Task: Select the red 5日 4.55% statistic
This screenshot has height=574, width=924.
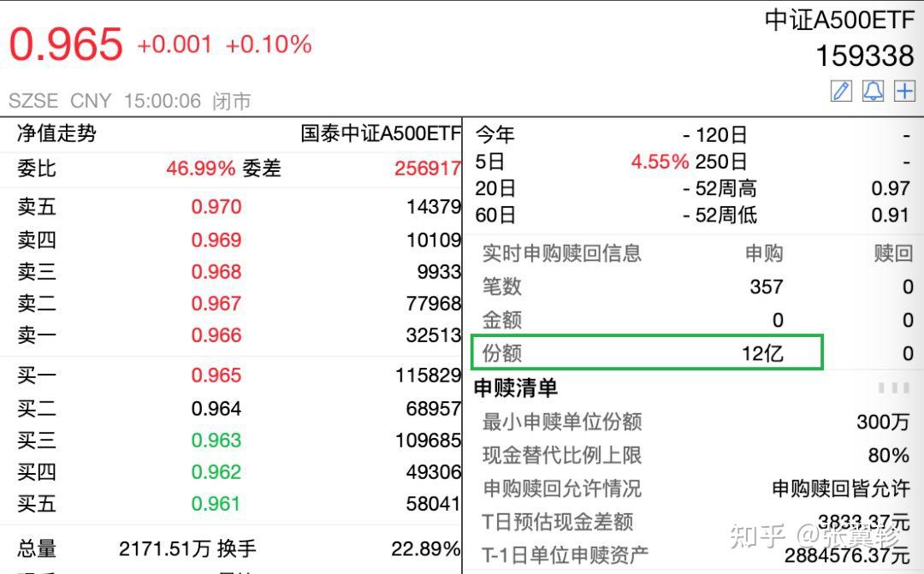Action: tap(660, 162)
